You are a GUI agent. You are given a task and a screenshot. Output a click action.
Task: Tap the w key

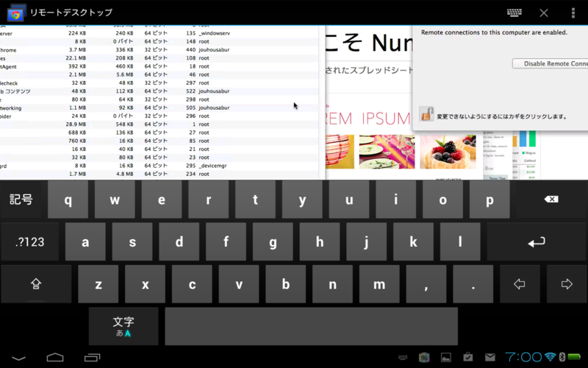point(115,199)
